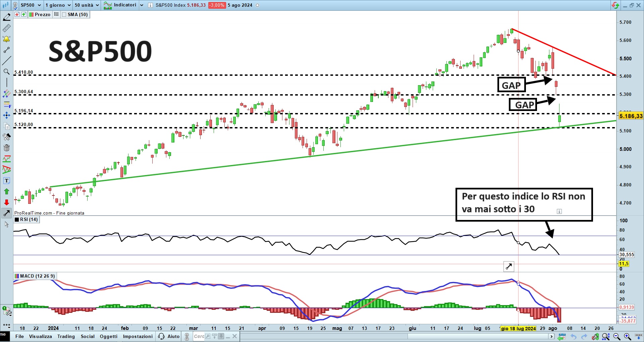Click the candlestick chart style icon
Viewport: 644px width, 342px height.
point(6,5)
